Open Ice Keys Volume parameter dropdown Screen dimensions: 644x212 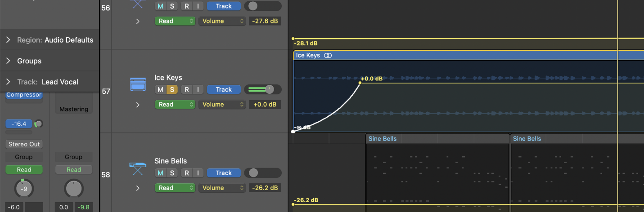pyautogui.click(x=222, y=104)
